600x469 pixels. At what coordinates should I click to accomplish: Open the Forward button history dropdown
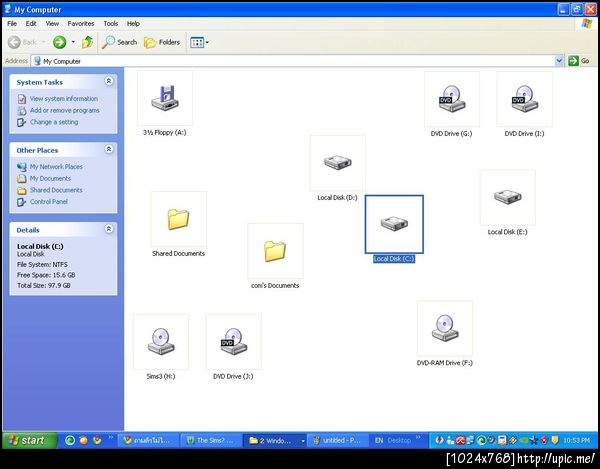(x=73, y=42)
